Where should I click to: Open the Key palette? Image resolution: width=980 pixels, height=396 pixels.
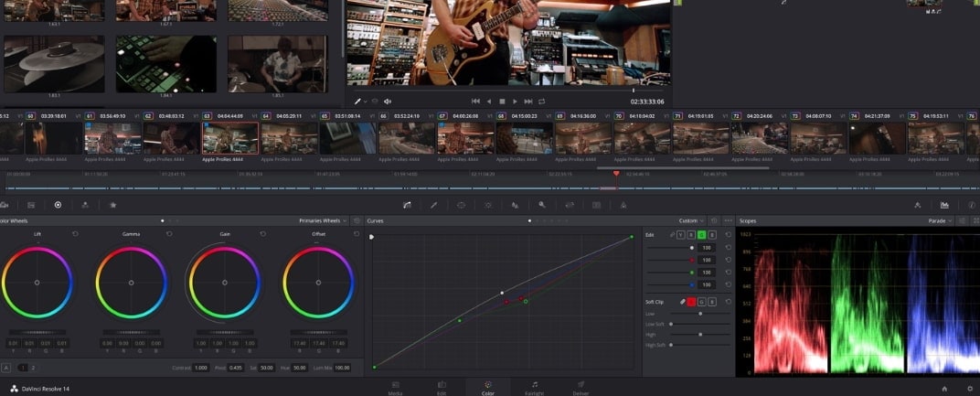pos(542,205)
